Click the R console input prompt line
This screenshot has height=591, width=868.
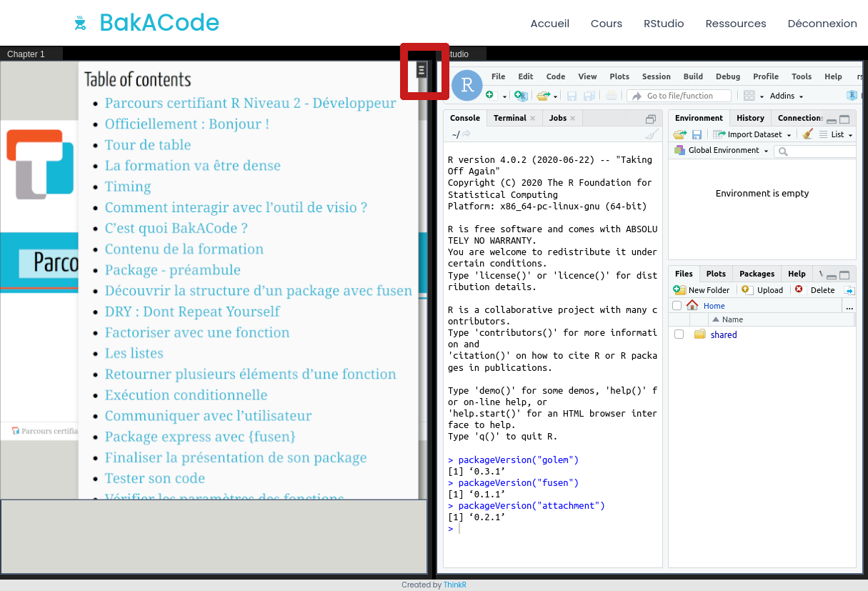point(552,529)
